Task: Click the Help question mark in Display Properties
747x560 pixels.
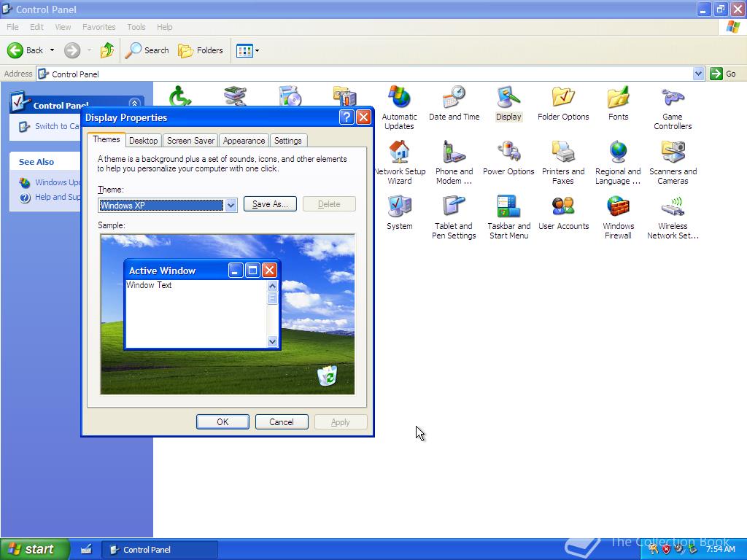Action: [347, 117]
